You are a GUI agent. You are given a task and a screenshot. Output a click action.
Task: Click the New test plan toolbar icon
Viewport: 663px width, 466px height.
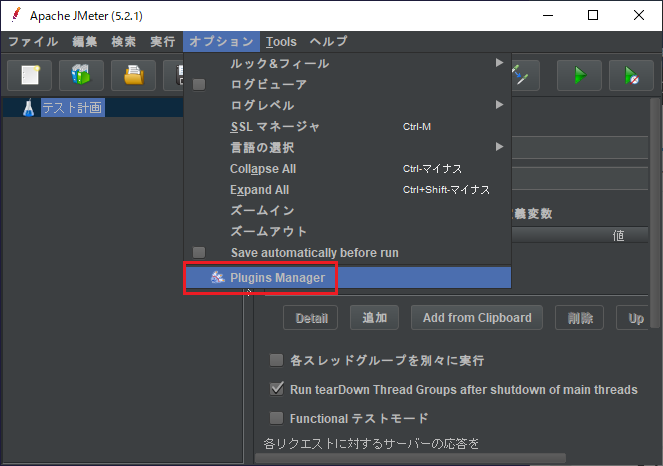point(30,75)
